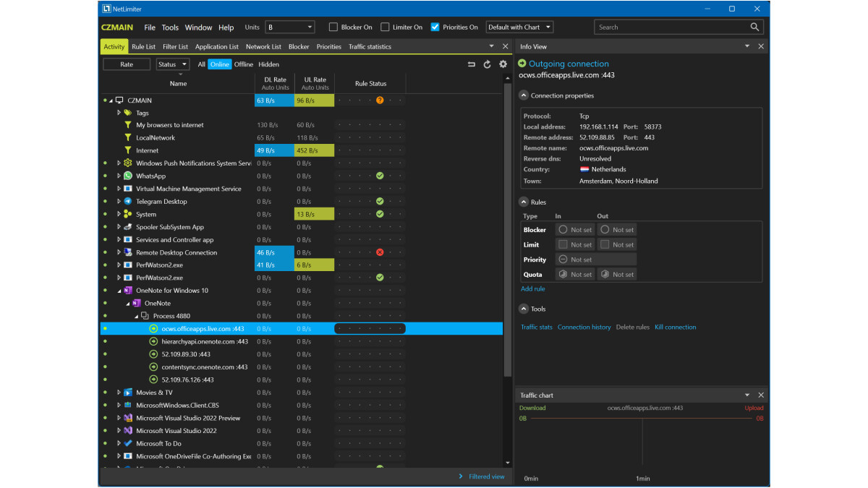Check the Limit Out rule checkbox
The height and width of the screenshot is (488, 868).
[x=605, y=244]
